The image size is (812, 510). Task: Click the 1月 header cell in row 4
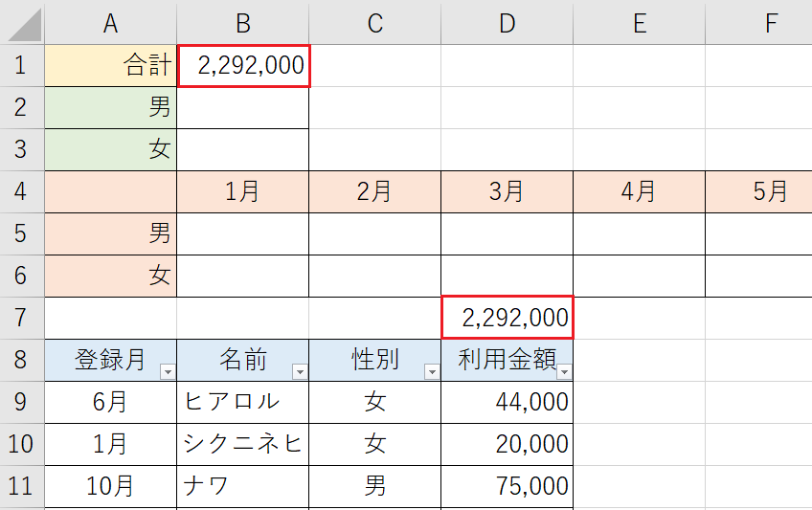click(x=243, y=191)
